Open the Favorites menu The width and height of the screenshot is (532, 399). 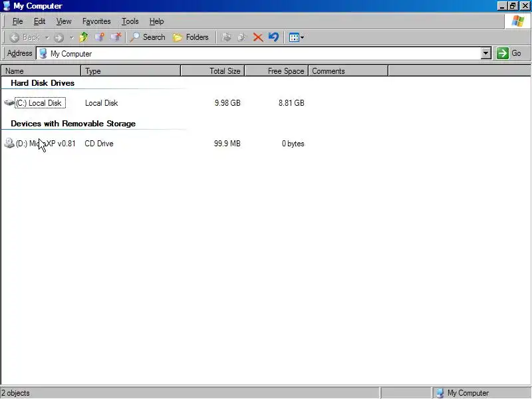point(96,21)
